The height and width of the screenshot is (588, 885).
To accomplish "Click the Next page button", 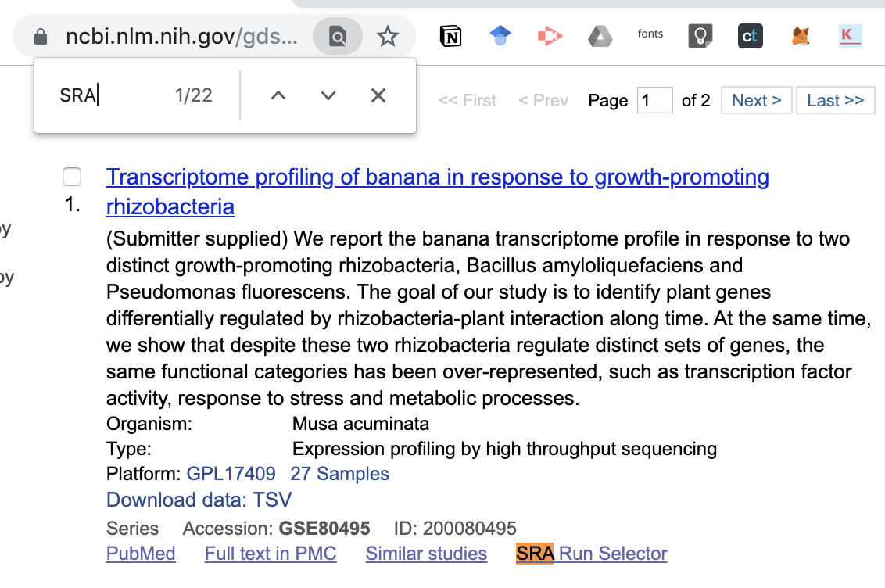I will [756, 100].
